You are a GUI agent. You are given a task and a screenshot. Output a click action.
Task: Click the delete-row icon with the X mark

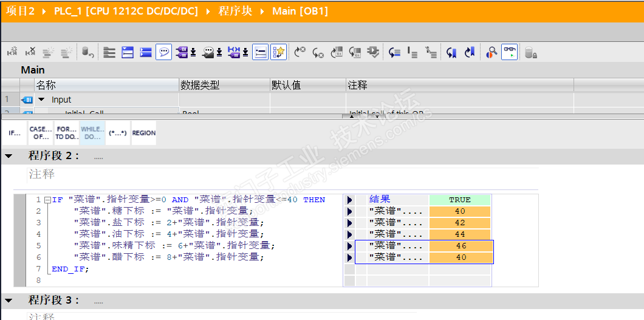31,52
